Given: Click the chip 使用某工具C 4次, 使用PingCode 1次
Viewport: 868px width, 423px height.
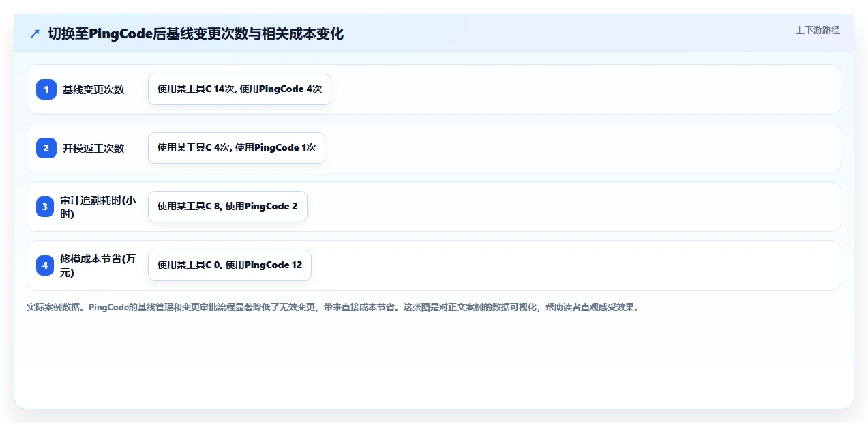Looking at the screenshot, I should (237, 148).
